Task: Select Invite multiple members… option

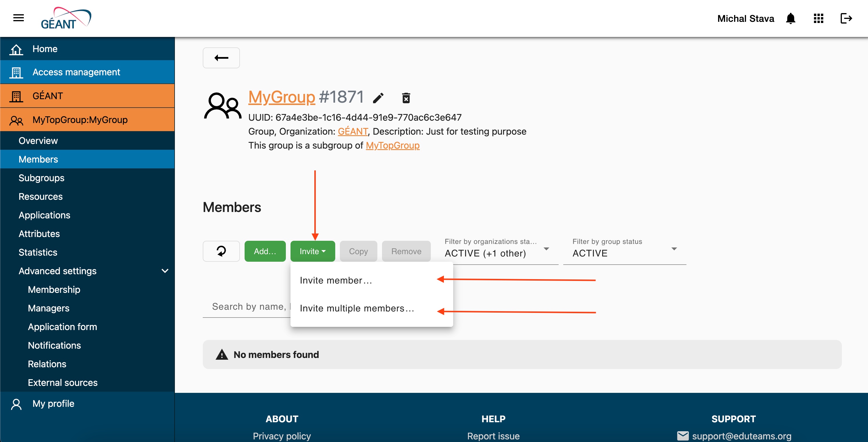Action: point(372,309)
